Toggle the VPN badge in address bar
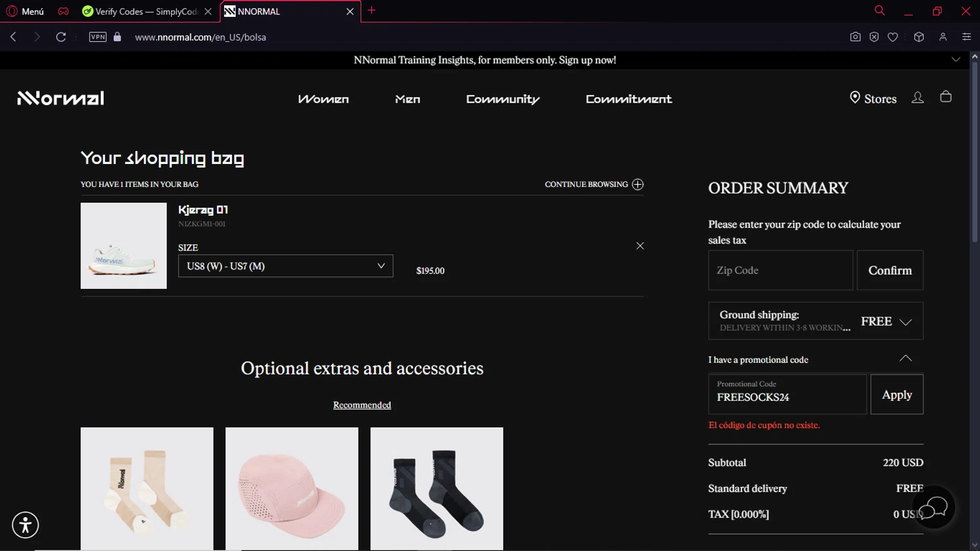Viewport: 980px width, 551px height. (x=98, y=37)
